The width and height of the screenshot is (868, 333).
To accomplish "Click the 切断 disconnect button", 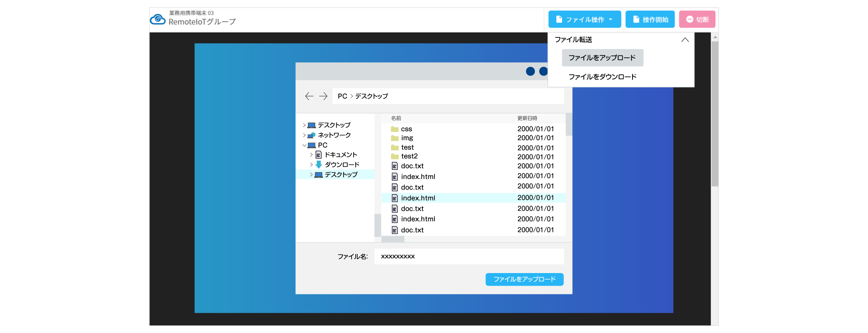I will click(x=697, y=19).
